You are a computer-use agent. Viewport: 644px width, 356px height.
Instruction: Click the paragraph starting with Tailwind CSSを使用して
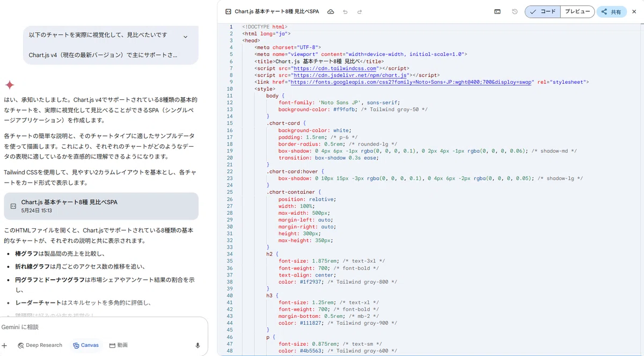[100, 178]
